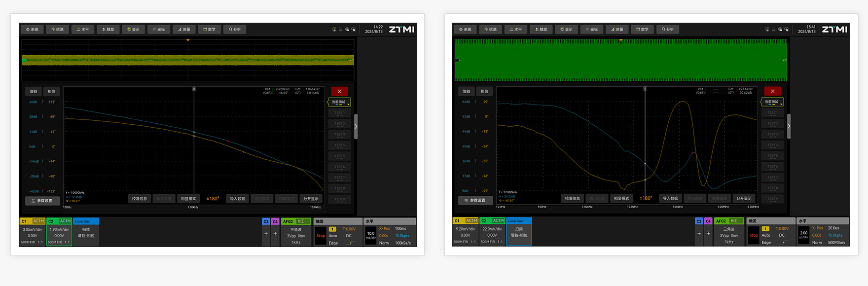868x286 pixels.
Task: Click 导入数据 import data in right plot
Action: click(670, 198)
